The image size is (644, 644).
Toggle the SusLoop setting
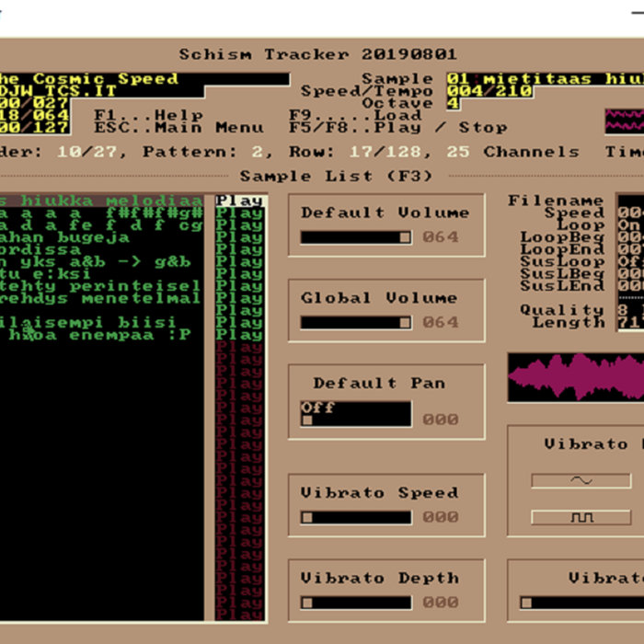pos(629,261)
